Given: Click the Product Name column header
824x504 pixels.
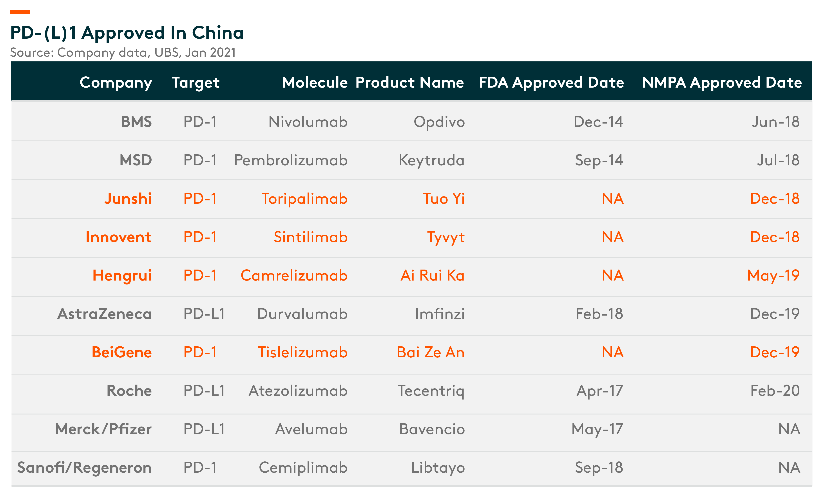Looking at the screenshot, I should [410, 82].
